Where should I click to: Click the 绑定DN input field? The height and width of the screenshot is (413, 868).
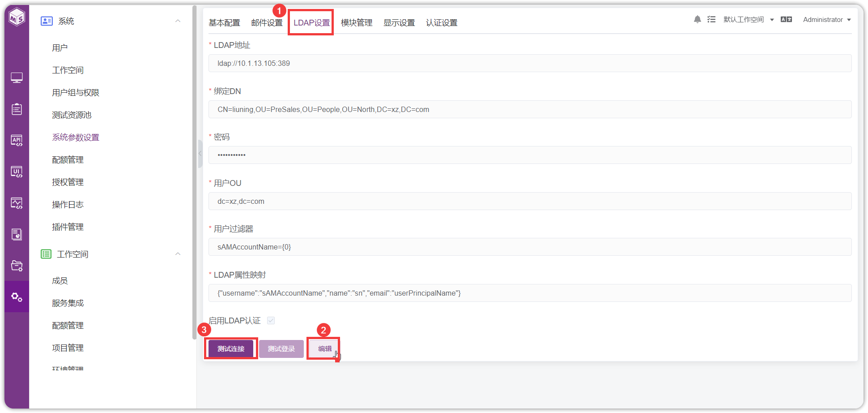[530, 109]
